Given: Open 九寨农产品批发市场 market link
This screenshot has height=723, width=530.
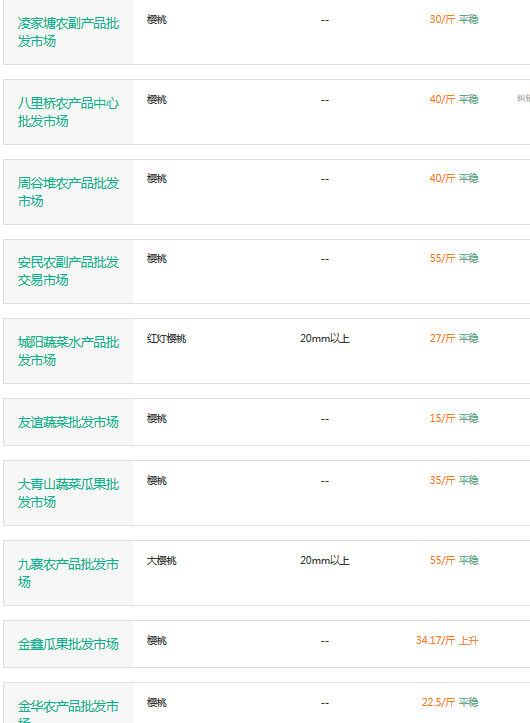Looking at the screenshot, I should click(x=68, y=573).
